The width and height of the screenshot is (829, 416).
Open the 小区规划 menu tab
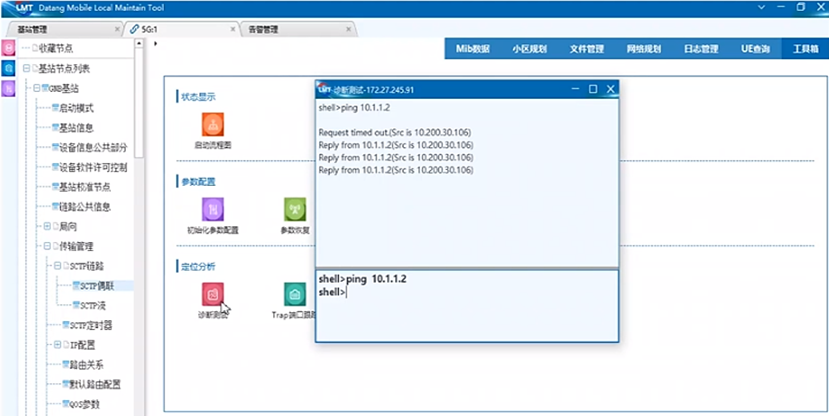(x=530, y=49)
